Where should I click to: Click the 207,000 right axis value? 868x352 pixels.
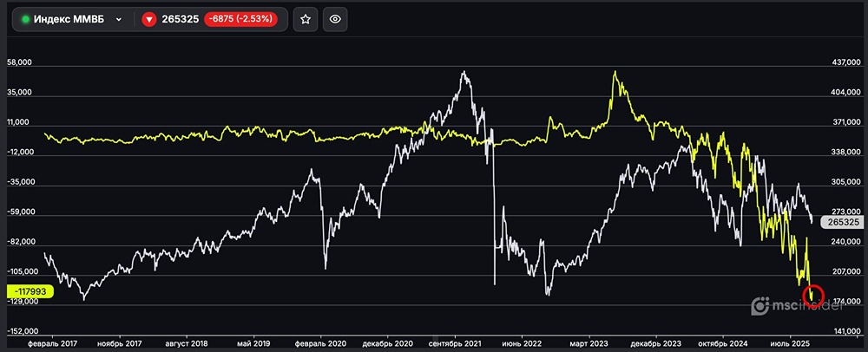tap(846, 272)
